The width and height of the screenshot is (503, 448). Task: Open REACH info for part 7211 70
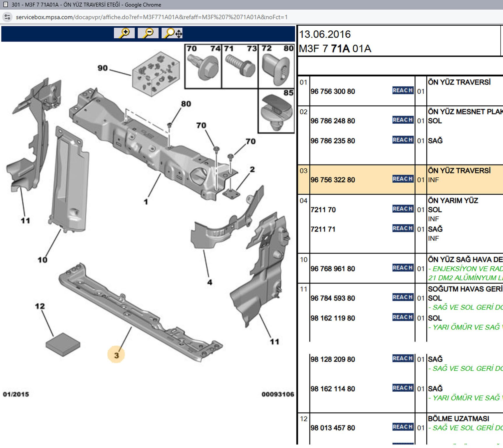pos(402,209)
